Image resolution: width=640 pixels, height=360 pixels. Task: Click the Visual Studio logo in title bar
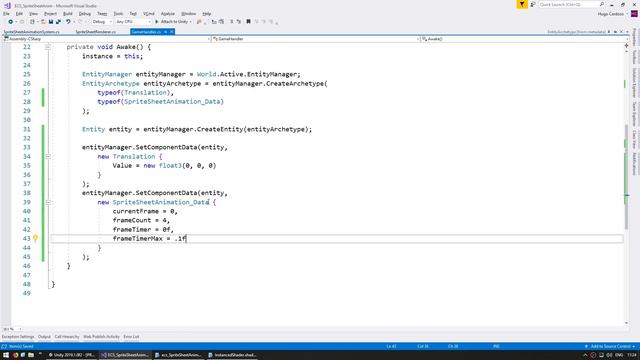click(x=7, y=6)
